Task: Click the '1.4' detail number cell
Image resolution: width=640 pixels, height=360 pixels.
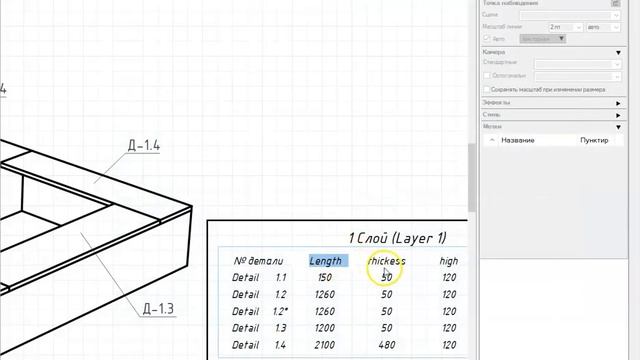Action: [x=280, y=345]
